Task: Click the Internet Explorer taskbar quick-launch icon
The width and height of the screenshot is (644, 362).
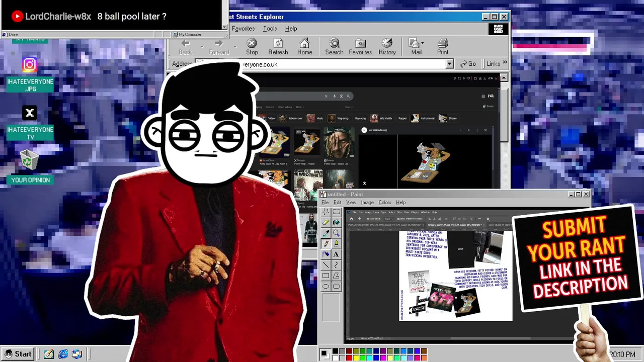Action: click(63, 354)
